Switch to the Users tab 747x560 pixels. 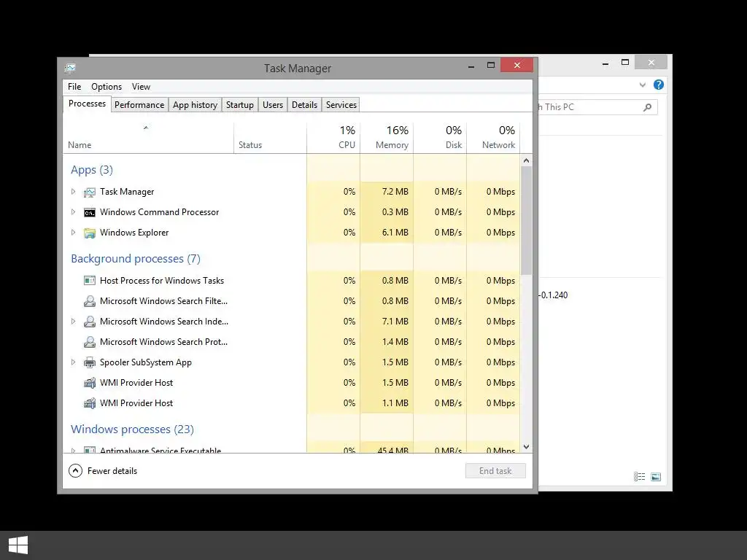click(x=273, y=105)
